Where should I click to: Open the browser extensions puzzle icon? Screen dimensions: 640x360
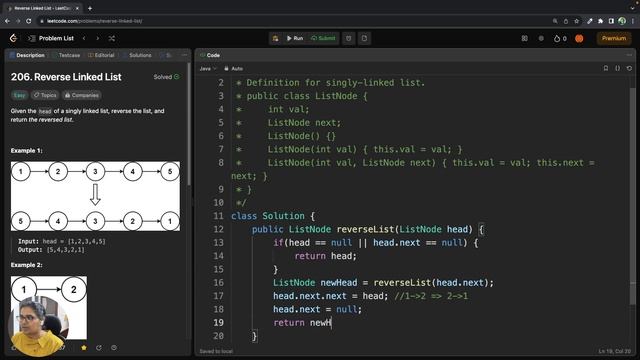coord(600,21)
